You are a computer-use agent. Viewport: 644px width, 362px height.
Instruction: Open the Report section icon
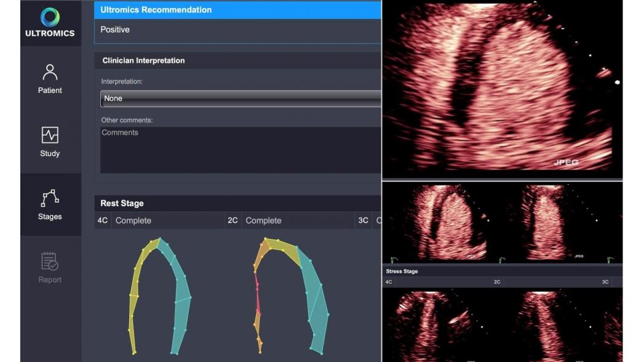pos(50,267)
